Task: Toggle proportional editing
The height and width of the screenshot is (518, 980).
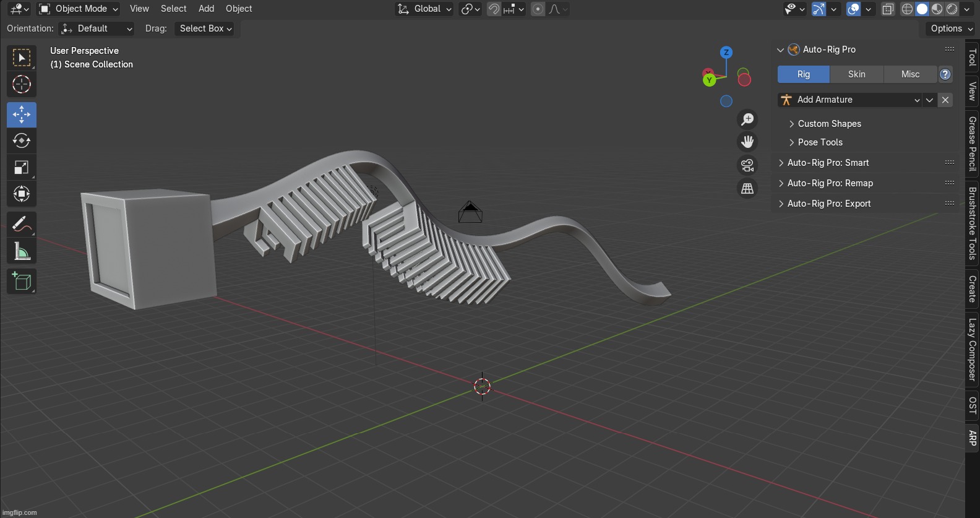Action: 538,9
